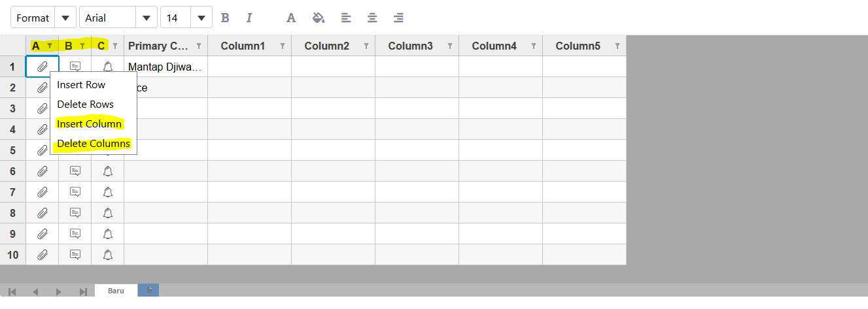Click the attachment paperclip in row 10

coord(43,255)
